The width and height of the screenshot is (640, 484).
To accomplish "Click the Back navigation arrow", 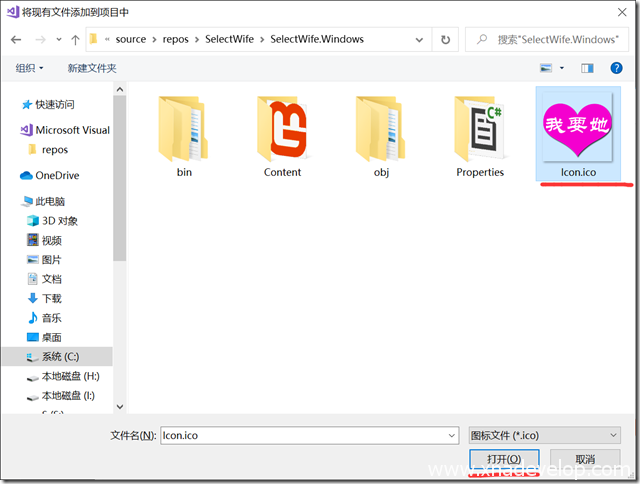I will click(16, 39).
